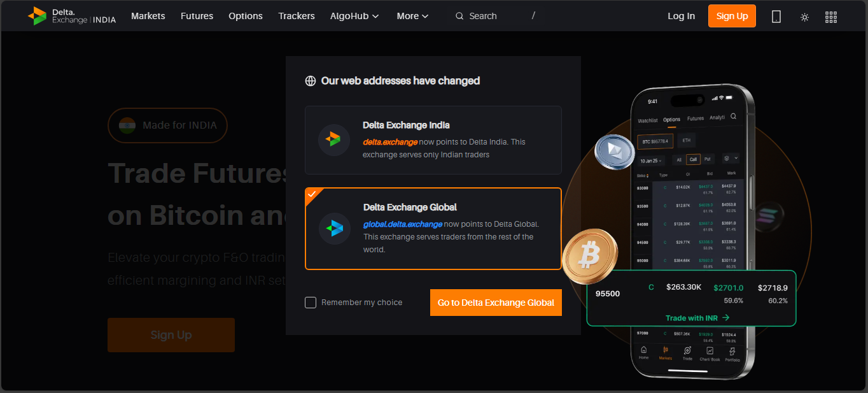Toggle light theme with sun icon

pyautogui.click(x=804, y=17)
